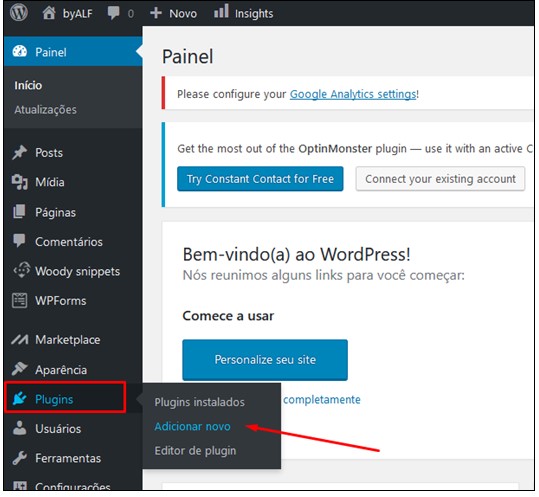Click the Plugins plug icon
Screen dimensions: 539x497
(19, 398)
